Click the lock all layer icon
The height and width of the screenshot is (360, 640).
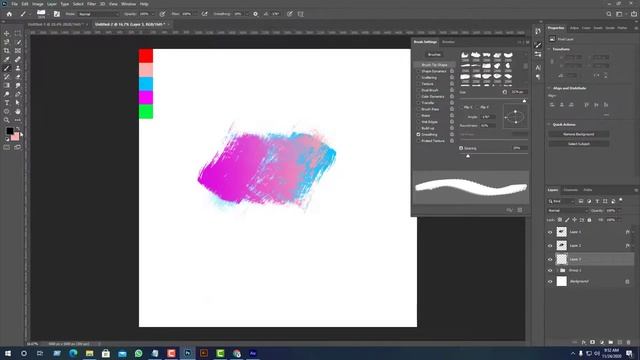[589, 220]
